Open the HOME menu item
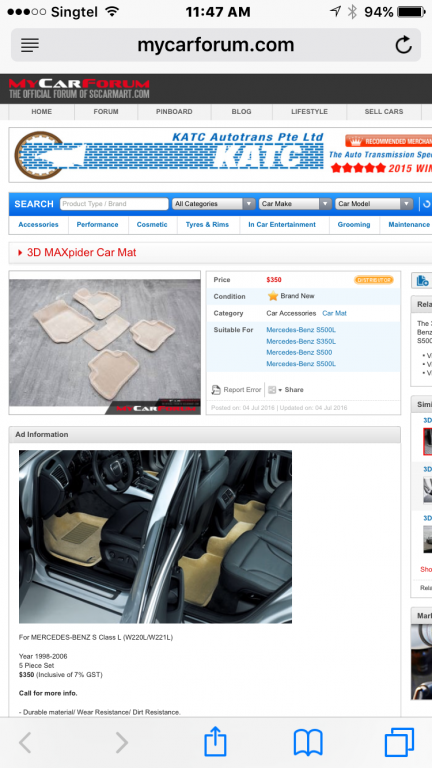The width and height of the screenshot is (432, 768). [42, 112]
